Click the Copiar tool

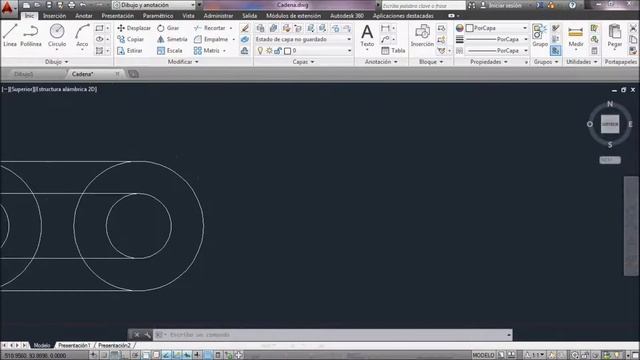pos(131,39)
